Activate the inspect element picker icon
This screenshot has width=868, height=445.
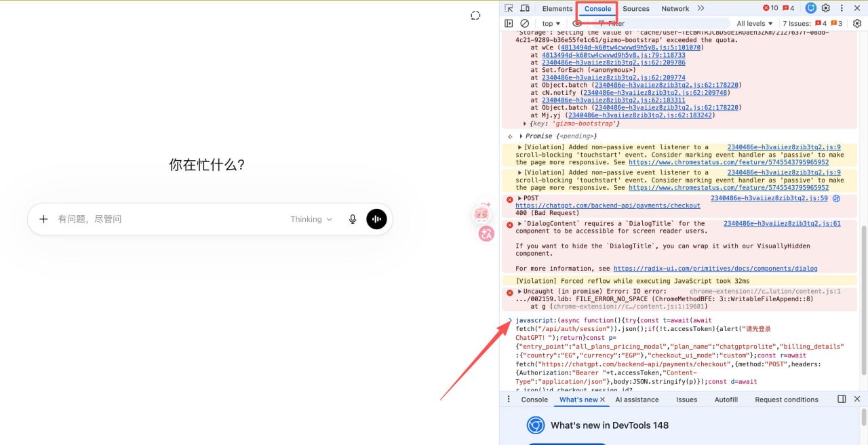pyautogui.click(x=509, y=8)
